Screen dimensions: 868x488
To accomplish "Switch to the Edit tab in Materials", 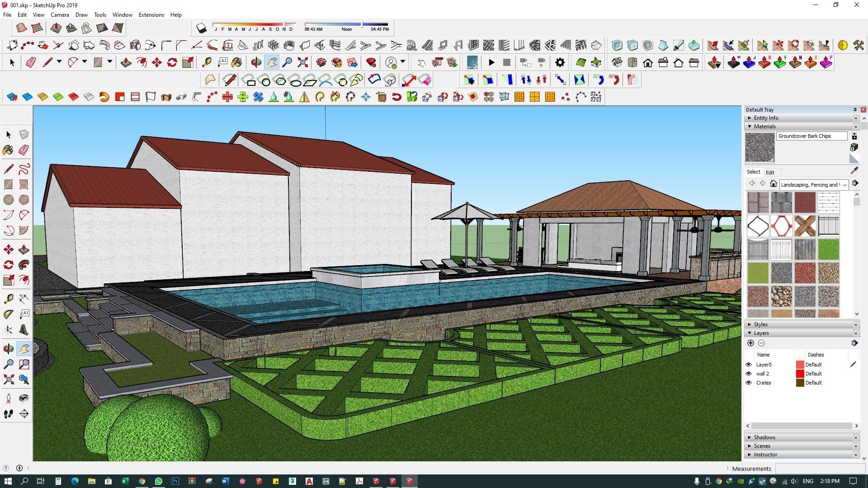I will click(x=769, y=172).
